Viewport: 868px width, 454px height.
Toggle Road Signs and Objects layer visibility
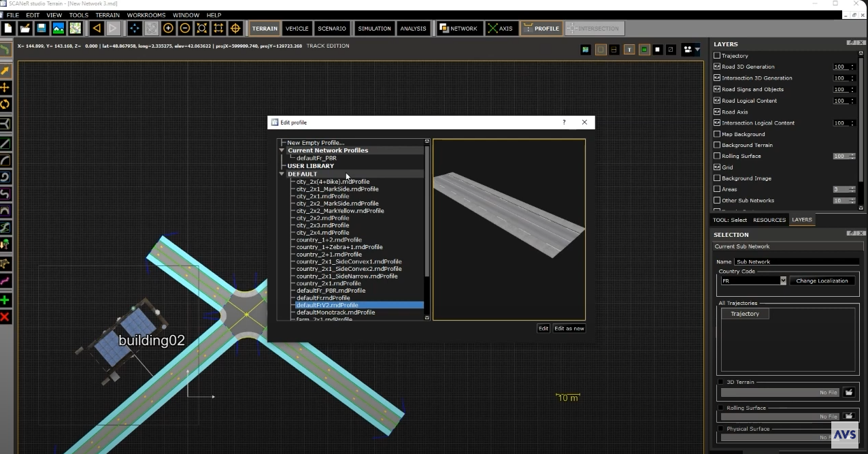coord(717,89)
